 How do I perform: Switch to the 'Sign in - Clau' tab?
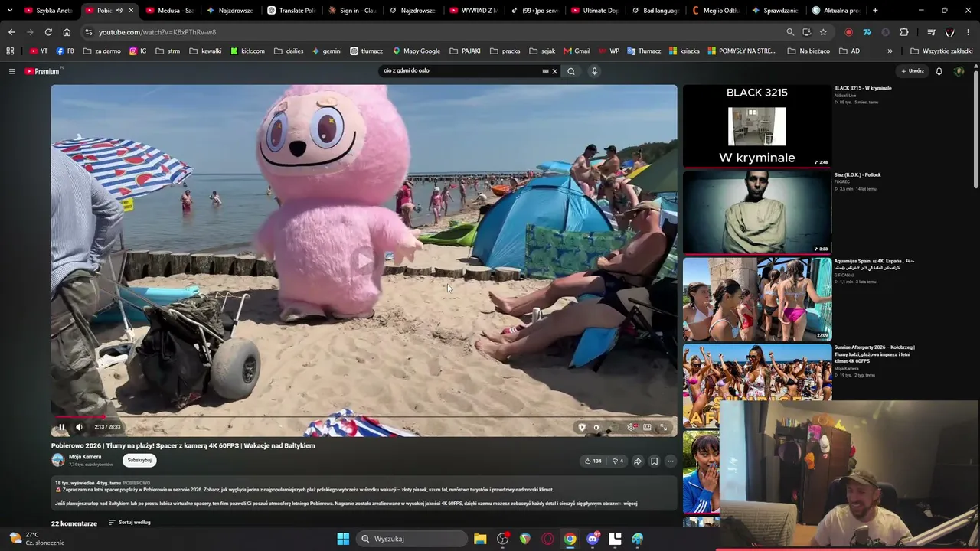coord(351,11)
